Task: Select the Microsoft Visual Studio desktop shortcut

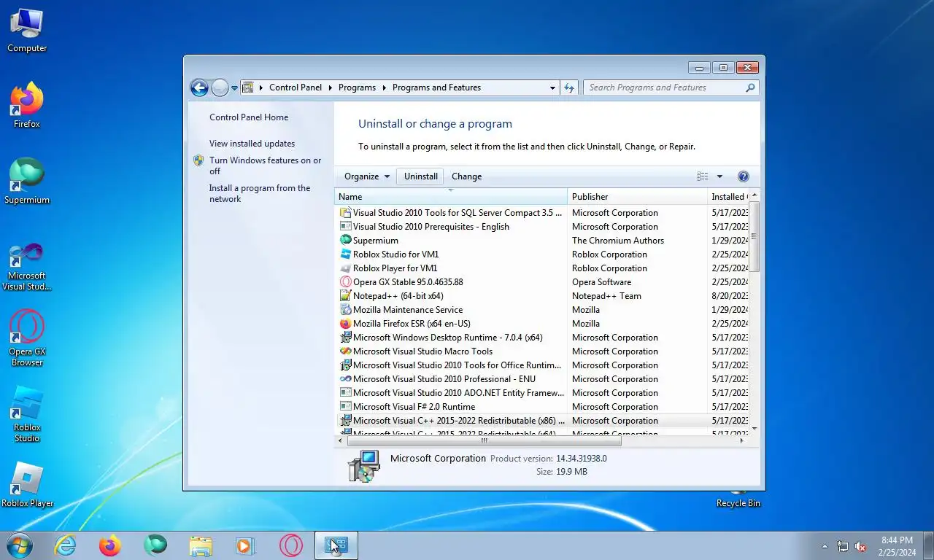Action: pos(27,267)
